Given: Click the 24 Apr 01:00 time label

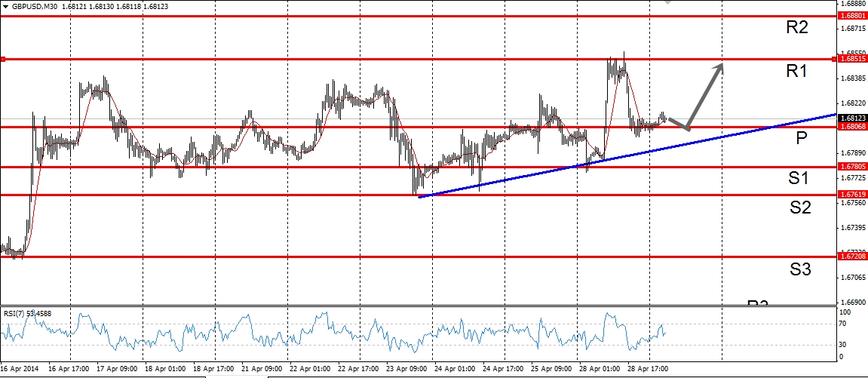Looking at the screenshot, I should (x=453, y=368).
